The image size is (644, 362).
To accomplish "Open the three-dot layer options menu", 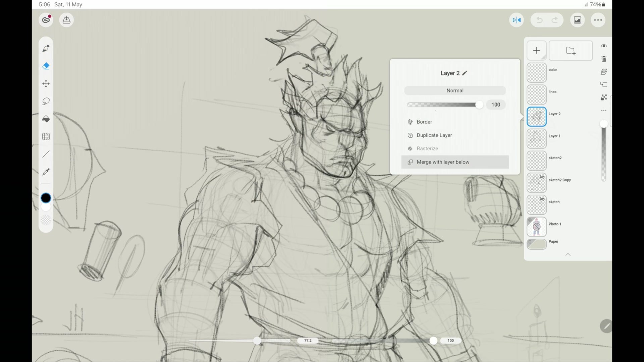I will tap(603, 110).
